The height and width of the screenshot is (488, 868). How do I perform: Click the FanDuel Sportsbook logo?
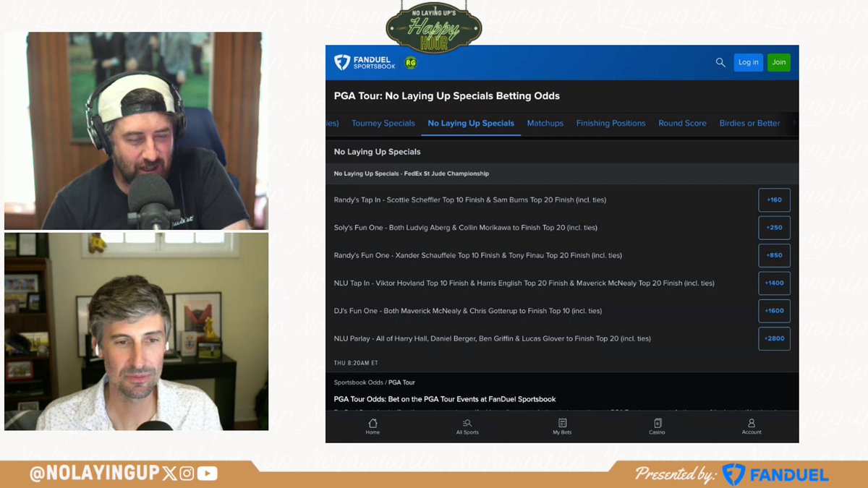pos(365,63)
